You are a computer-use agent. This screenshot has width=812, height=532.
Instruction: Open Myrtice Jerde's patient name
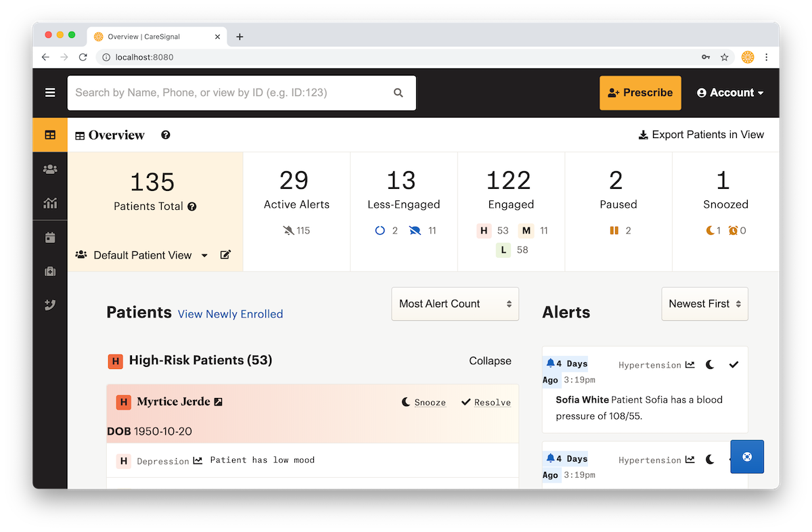pyautogui.click(x=173, y=401)
